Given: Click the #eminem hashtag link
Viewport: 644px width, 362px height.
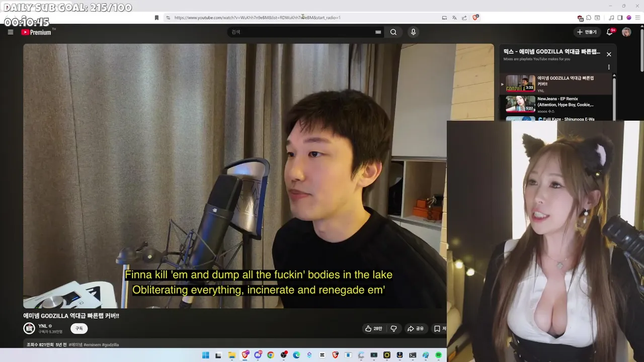Looking at the screenshot, I should (92, 345).
